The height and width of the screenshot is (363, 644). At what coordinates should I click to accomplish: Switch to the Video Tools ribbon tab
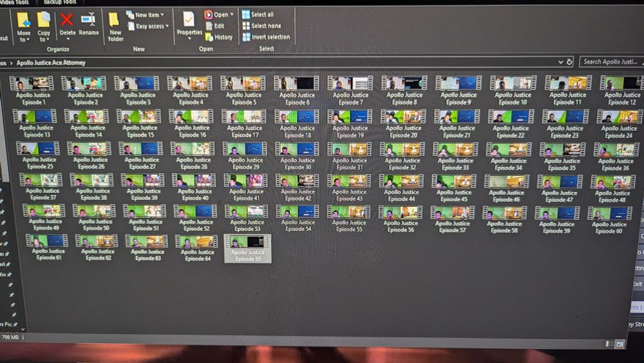[x=14, y=3]
